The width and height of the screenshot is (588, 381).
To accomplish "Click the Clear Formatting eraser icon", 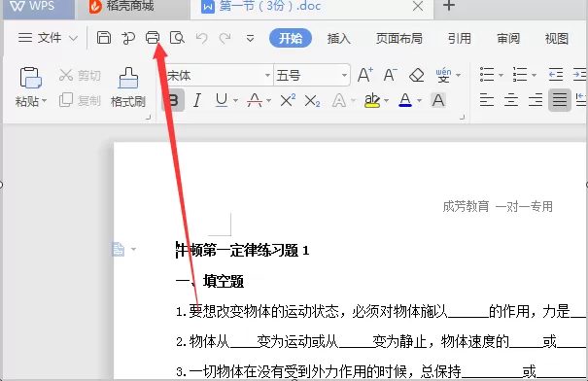I will 416,75.
